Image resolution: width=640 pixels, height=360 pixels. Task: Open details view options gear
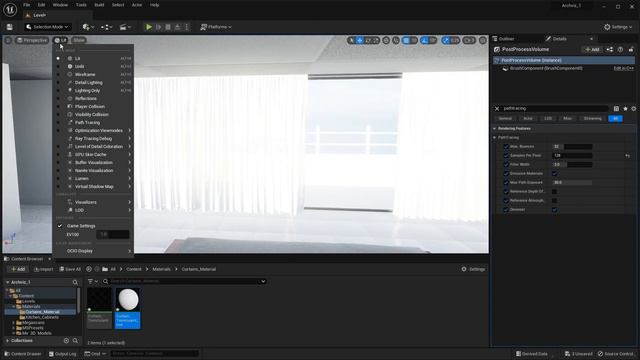click(x=634, y=109)
